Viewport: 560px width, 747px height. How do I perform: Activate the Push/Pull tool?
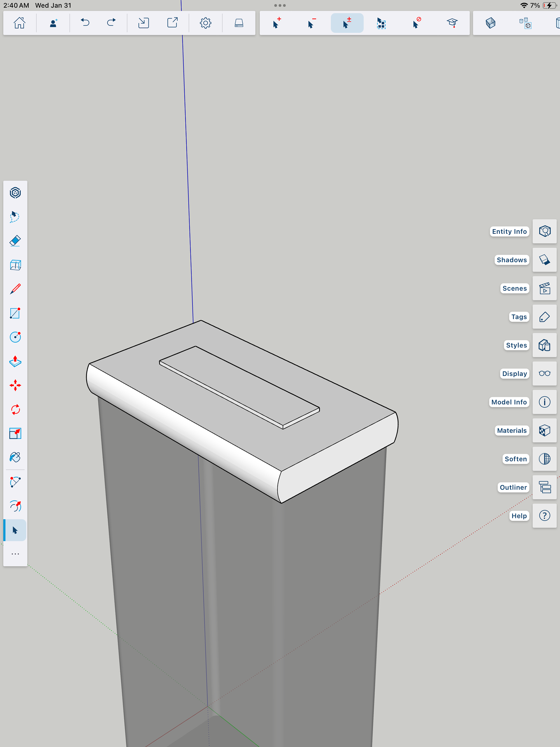pos(15,361)
